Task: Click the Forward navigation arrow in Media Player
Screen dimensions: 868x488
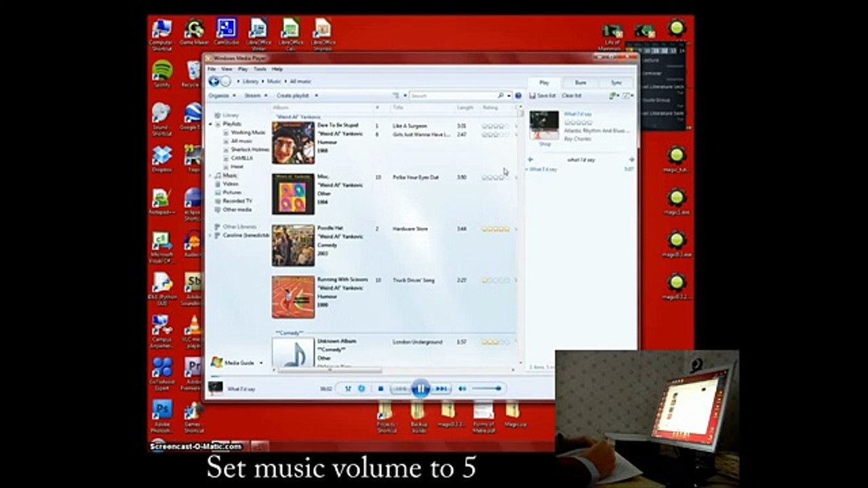Action: click(x=226, y=81)
